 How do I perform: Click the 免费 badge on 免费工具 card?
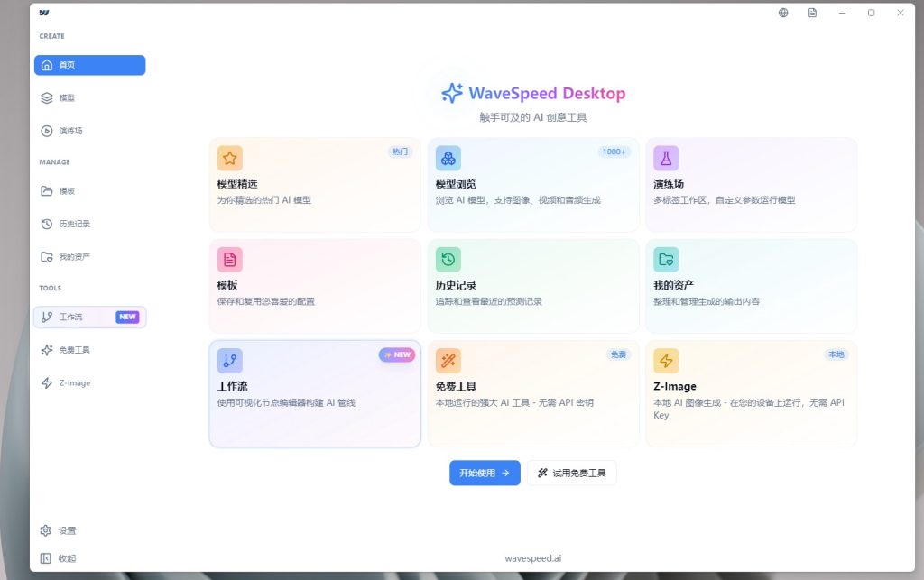point(618,354)
